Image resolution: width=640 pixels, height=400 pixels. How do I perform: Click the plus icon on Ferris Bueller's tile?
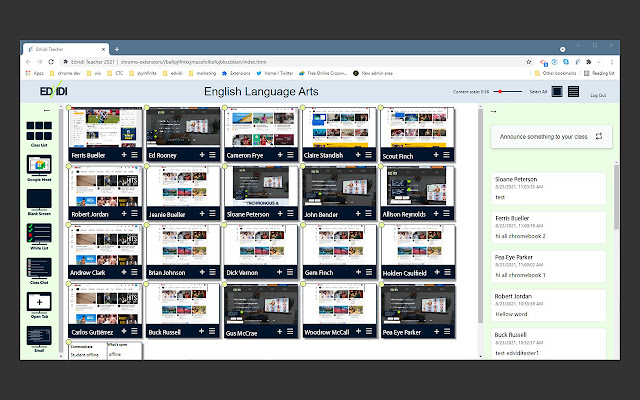(123, 156)
